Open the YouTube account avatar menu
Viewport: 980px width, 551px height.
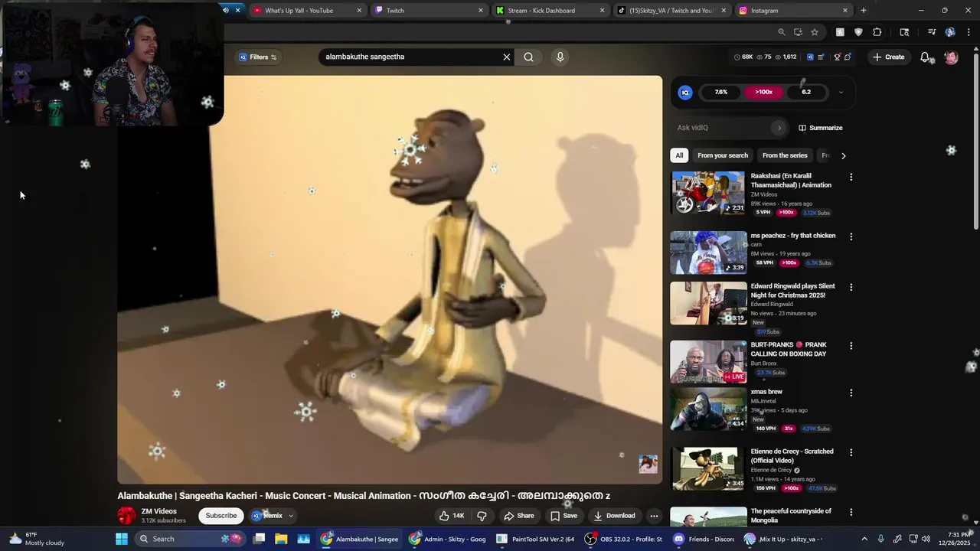click(951, 57)
